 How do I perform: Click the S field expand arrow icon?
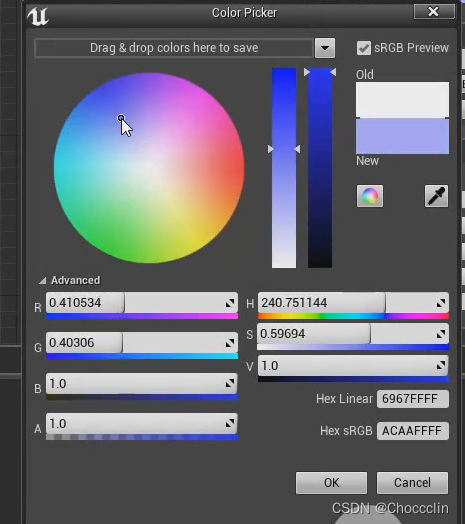[441, 334]
